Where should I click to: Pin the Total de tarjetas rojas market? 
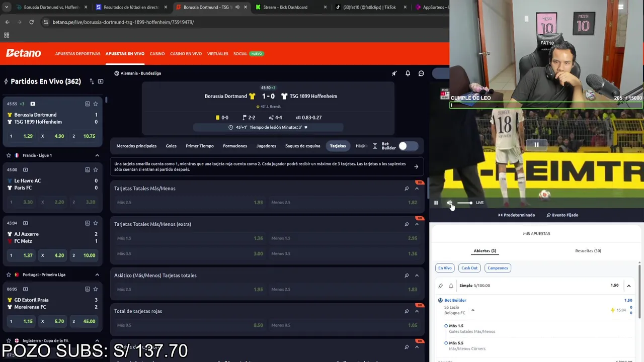pos(407,311)
